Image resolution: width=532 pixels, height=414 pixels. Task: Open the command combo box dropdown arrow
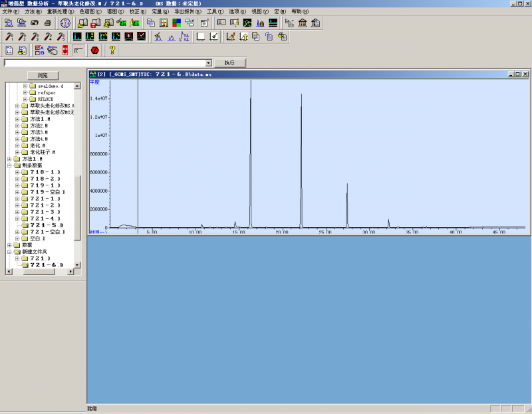tap(209, 62)
